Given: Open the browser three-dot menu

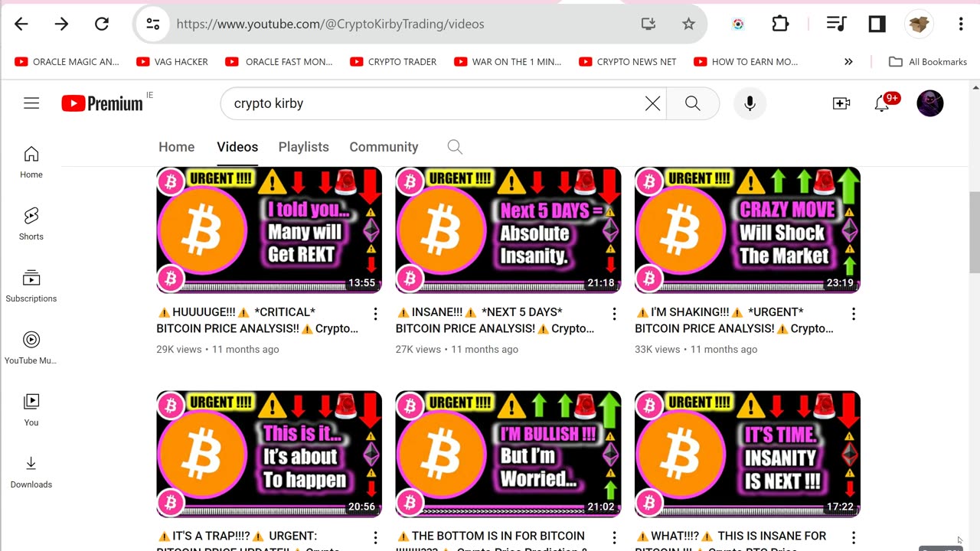Looking at the screenshot, I should pyautogui.click(x=961, y=24).
